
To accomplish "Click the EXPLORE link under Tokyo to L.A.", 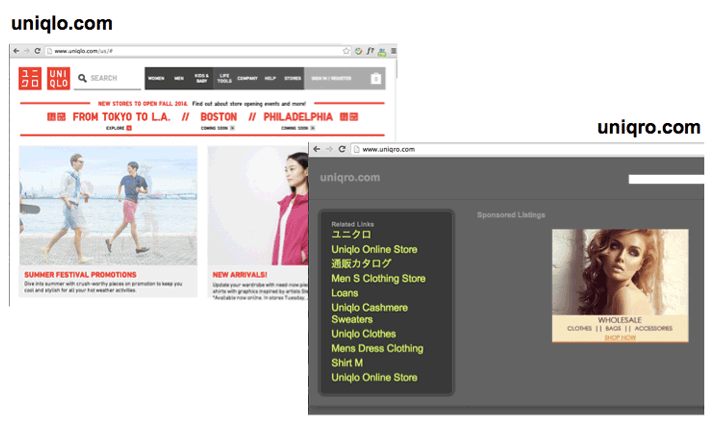I will (x=116, y=128).
